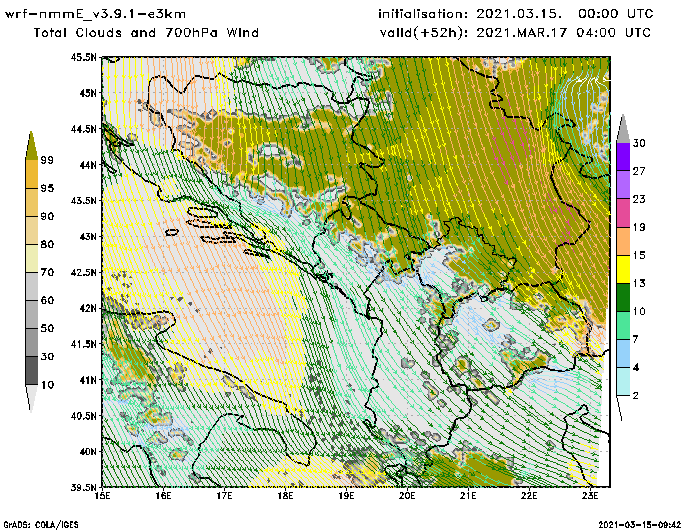The width and height of the screenshot is (700, 530).
Task: Click the yellow 13-15 wind legend swatch
Action: coord(623,269)
